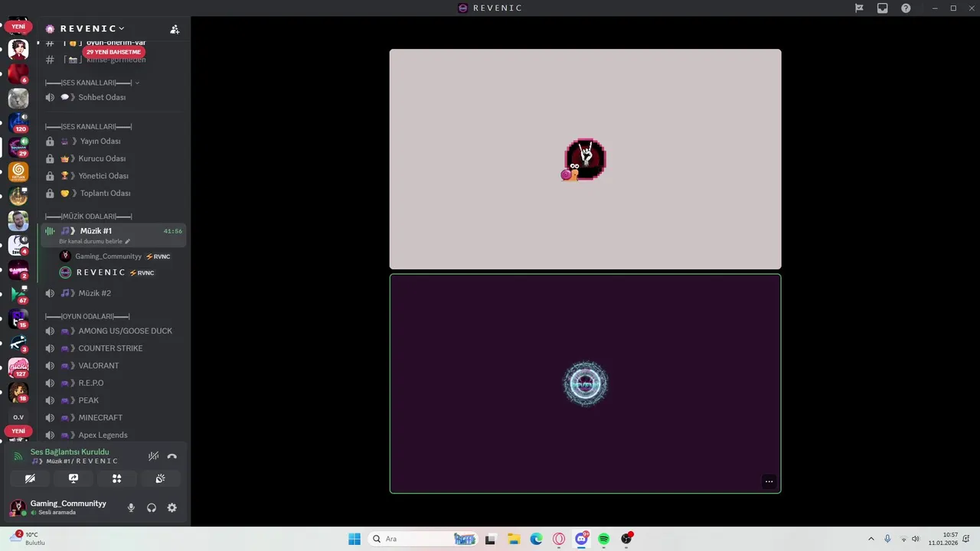Open more options on REVENIC video tile
This screenshot has width=980, height=551.
[x=769, y=481]
